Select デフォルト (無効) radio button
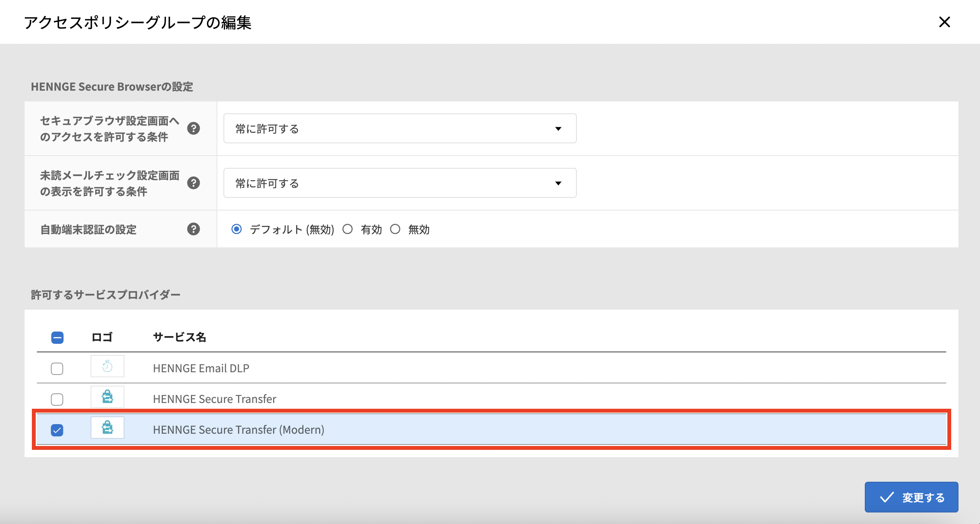Screen dimensions: 980x524 (x=237, y=229)
